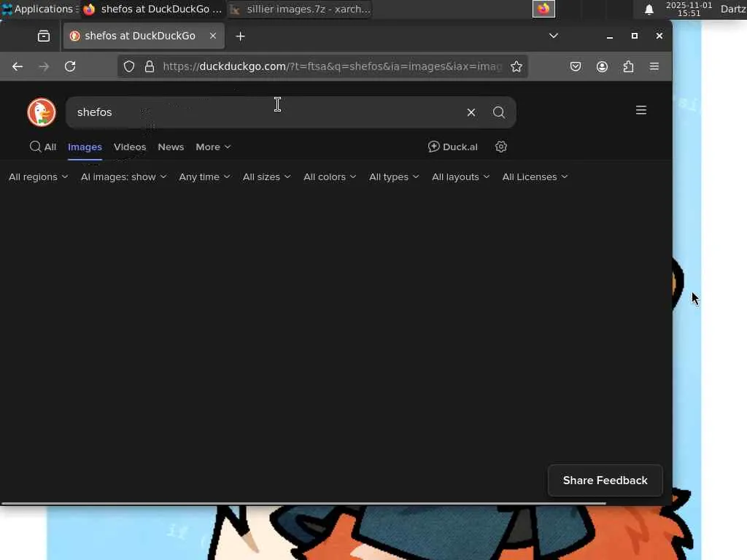Open the All Licenses filter
747x560 pixels.
[535, 176]
